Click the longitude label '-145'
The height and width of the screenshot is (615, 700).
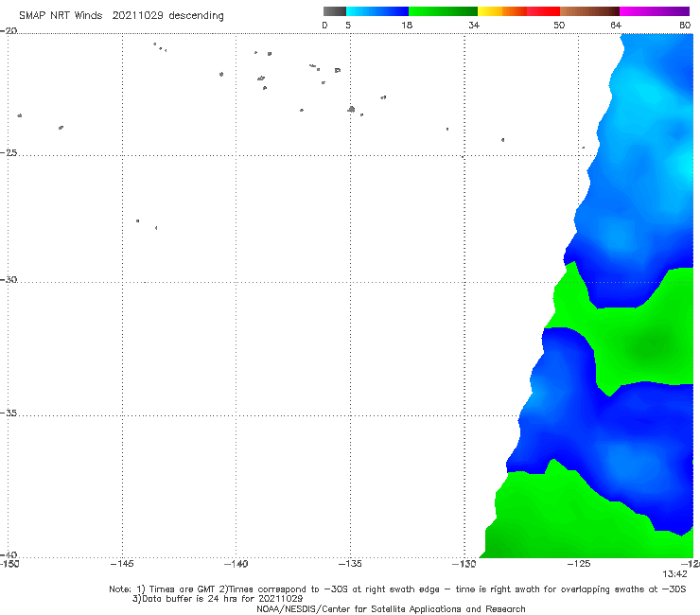coord(122,564)
